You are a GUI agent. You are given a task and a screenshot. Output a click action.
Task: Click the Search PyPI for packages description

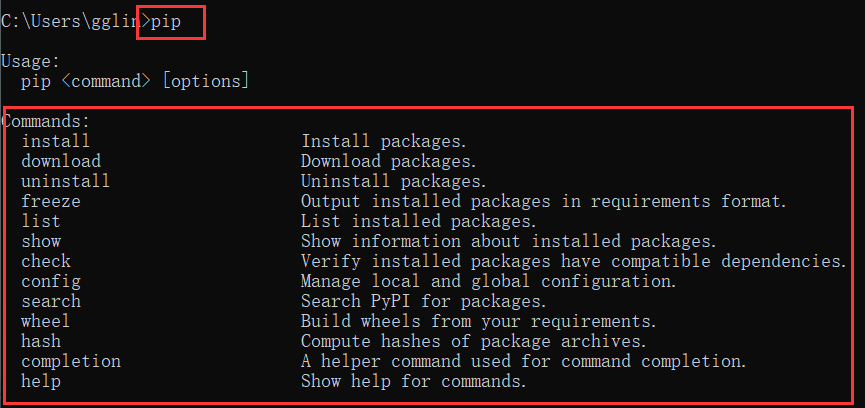click(424, 302)
